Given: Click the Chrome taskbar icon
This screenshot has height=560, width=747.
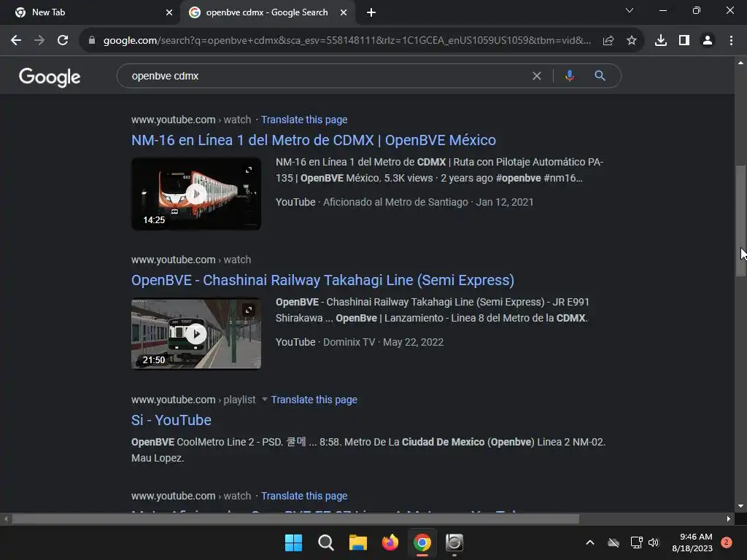Looking at the screenshot, I should tap(422, 542).
